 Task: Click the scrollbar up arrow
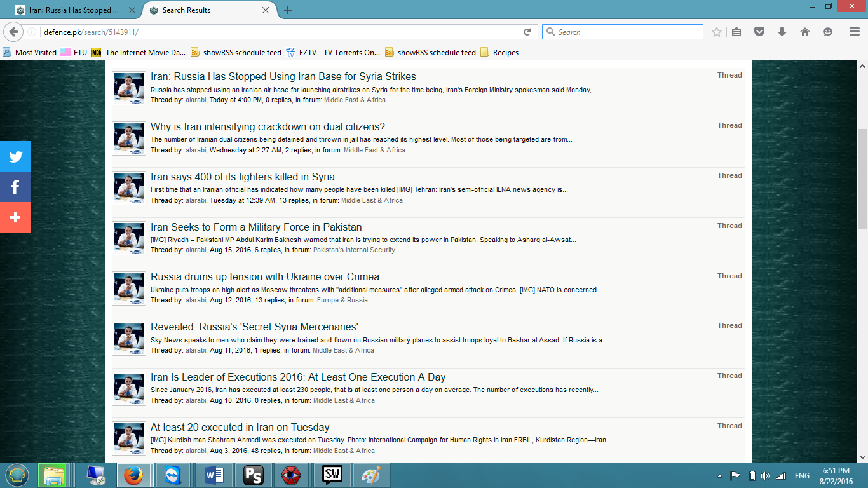862,65
